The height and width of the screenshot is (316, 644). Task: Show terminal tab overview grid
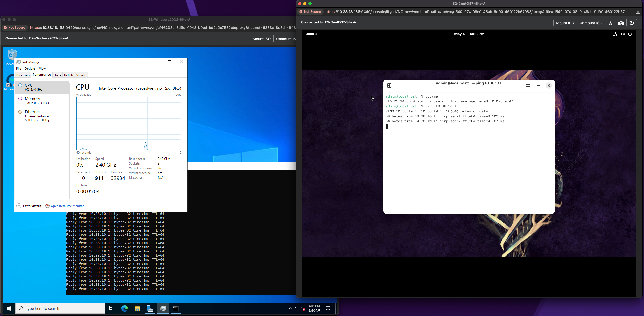coord(528,86)
